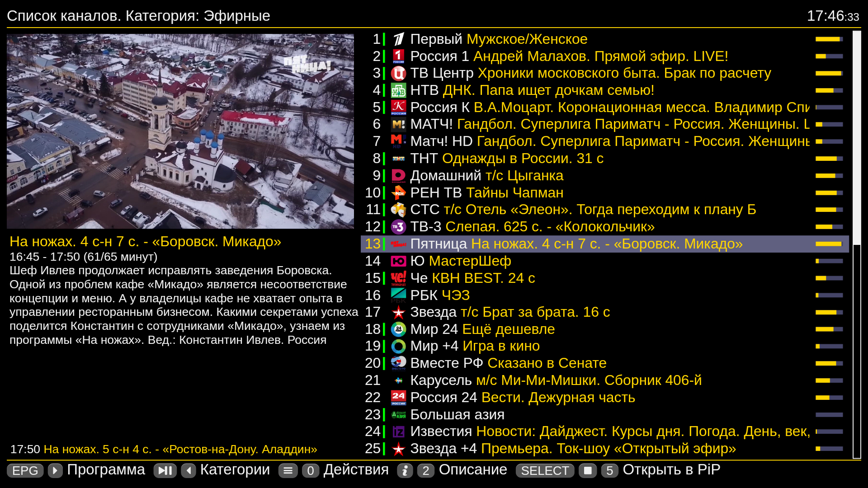
Task: Click the Россия 24 progress bar
Action: click(x=829, y=398)
